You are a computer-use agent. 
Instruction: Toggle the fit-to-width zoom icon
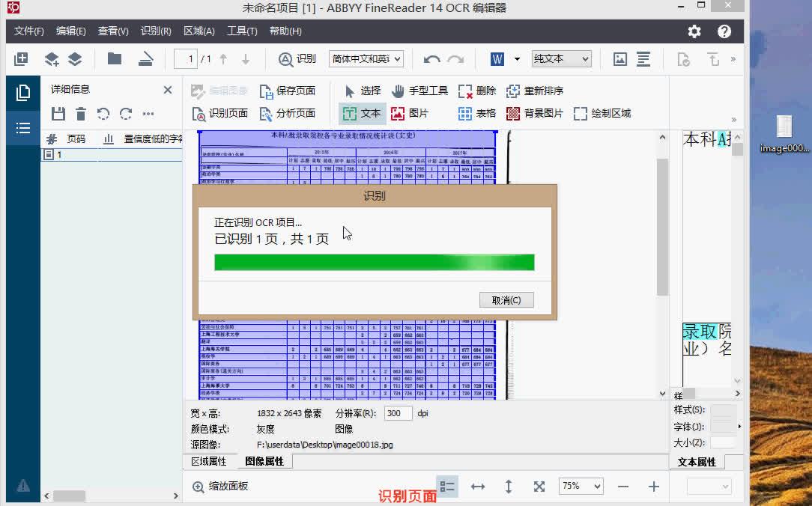click(x=477, y=487)
